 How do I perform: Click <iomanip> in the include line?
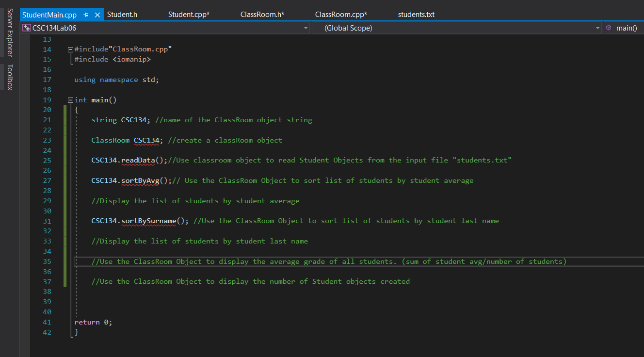(131, 59)
